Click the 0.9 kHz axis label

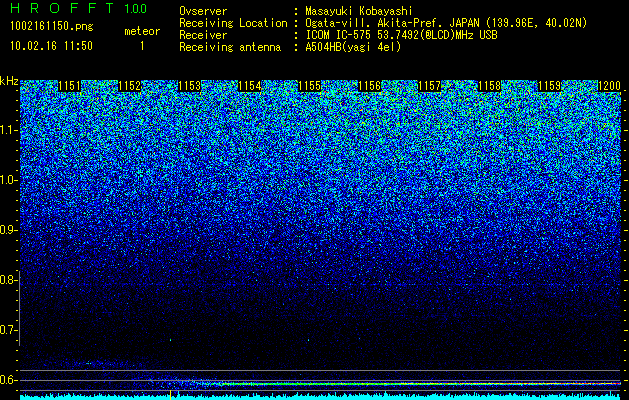[7, 230]
